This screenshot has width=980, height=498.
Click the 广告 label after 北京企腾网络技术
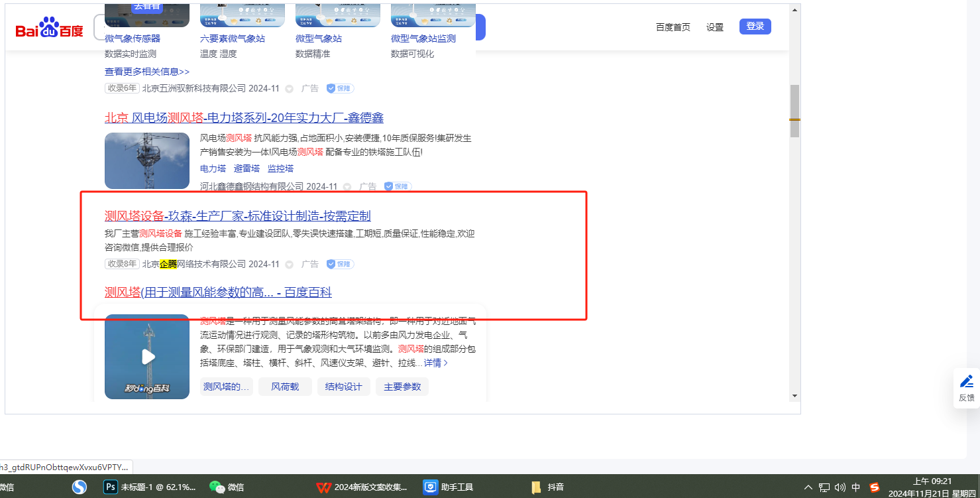[310, 264]
